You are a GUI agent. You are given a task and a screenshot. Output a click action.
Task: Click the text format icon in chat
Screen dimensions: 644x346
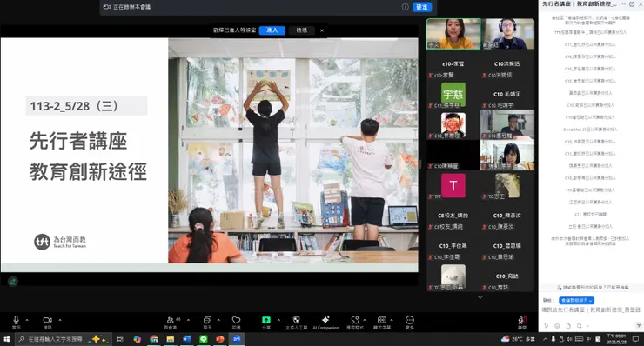pyautogui.click(x=547, y=326)
